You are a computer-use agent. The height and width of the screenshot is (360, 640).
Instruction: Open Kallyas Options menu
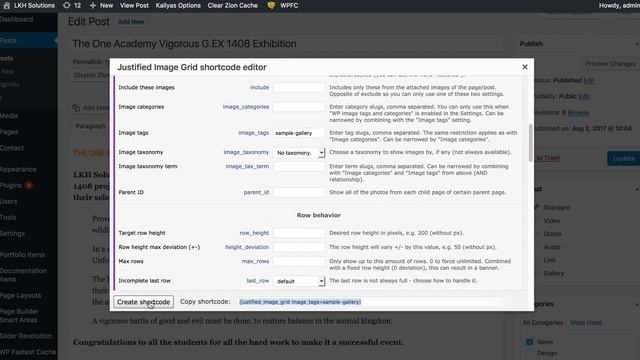pyautogui.click(x=178, y=5)
